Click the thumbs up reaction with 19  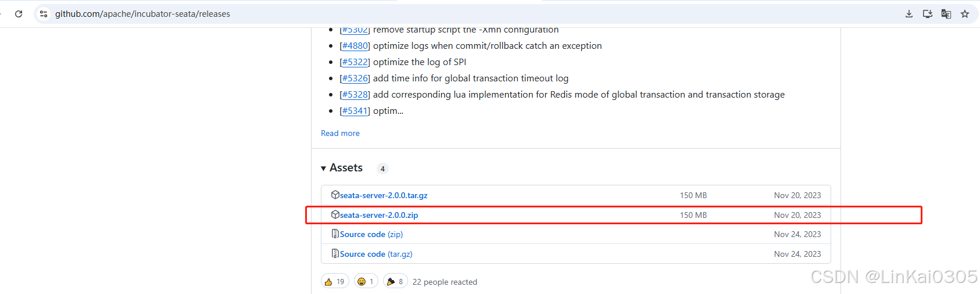pyautogui.click(x=335, y=281)
